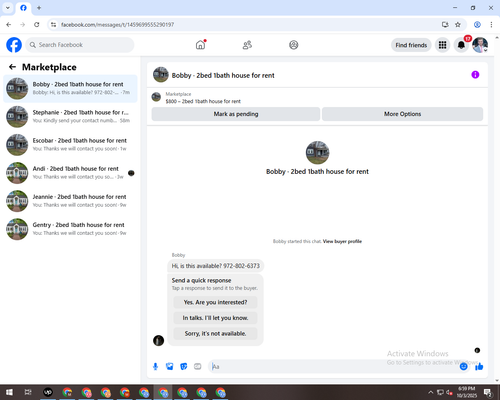Click the install app icon in address bar
This screenshot has height=400, width=500.
pos(445,24)
